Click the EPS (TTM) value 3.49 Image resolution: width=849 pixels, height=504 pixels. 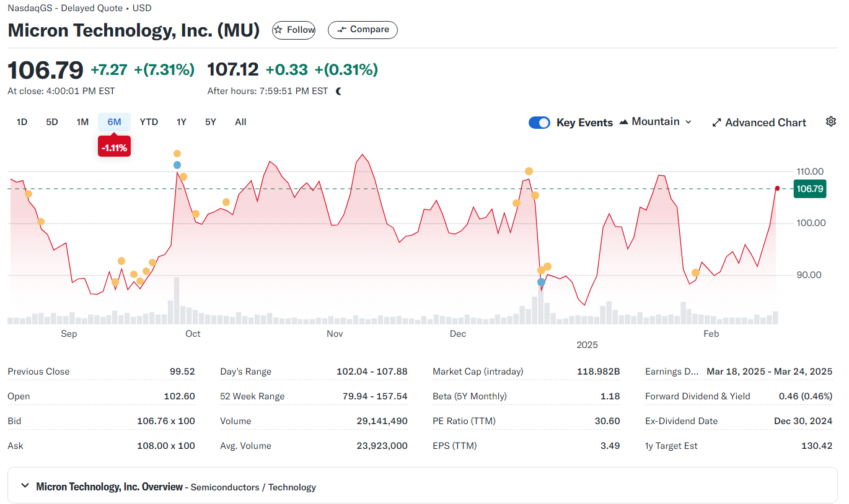point(610,446)
